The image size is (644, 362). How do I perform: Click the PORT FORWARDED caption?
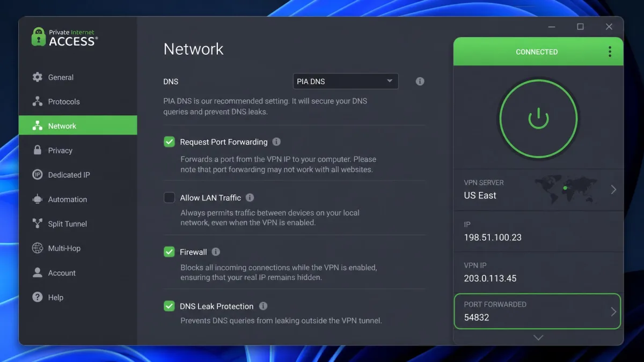click(x=495, y=305)
